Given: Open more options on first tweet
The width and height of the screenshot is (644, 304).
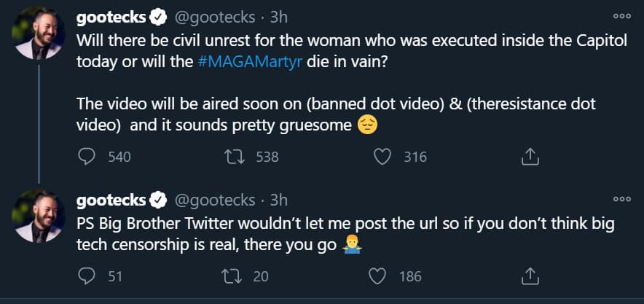Looking at the screenshot, I should (x=621, y=15).
